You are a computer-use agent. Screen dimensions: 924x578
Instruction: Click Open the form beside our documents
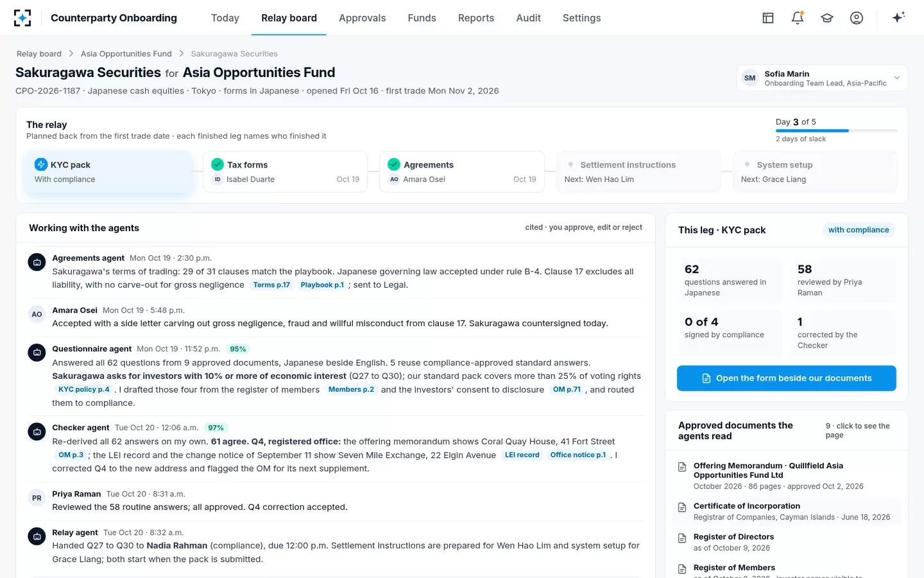coord(787,378)
